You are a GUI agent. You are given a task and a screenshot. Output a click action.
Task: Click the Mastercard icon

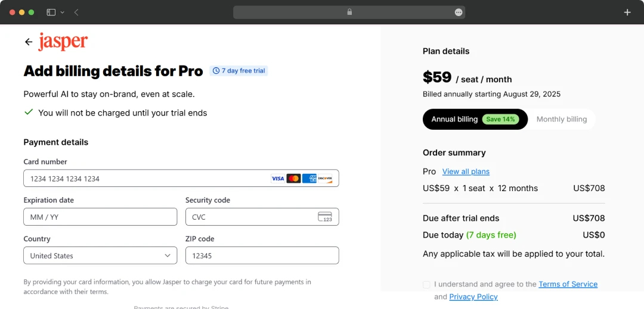[x=293, y=179]
